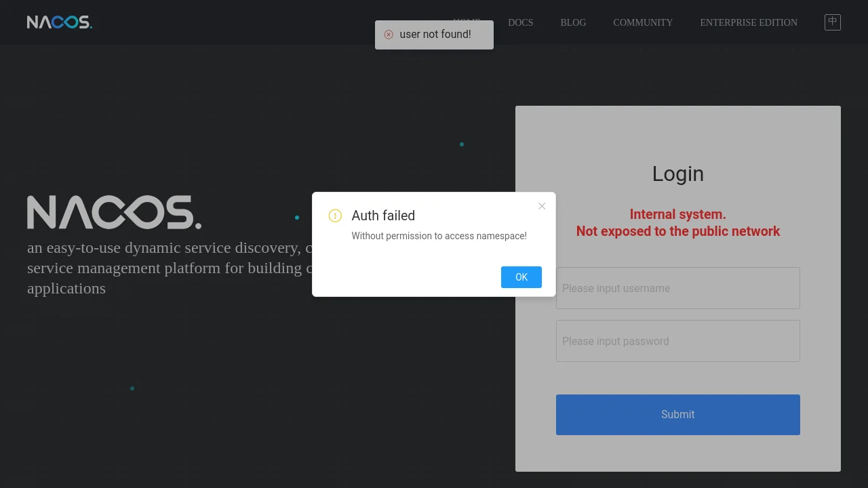The width and height of the screenshot is (868, 488).
Task: Open the DOCS menu item
Action: (521, 22)
